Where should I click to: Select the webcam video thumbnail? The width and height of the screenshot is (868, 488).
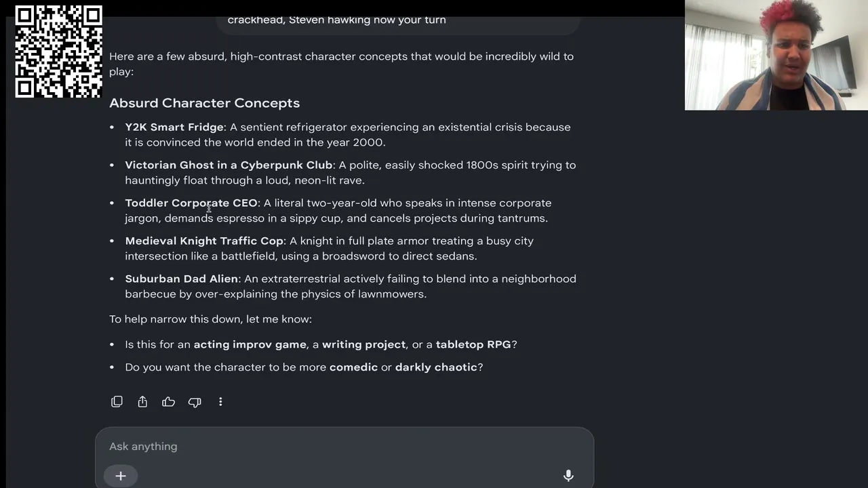coord(776,55)
